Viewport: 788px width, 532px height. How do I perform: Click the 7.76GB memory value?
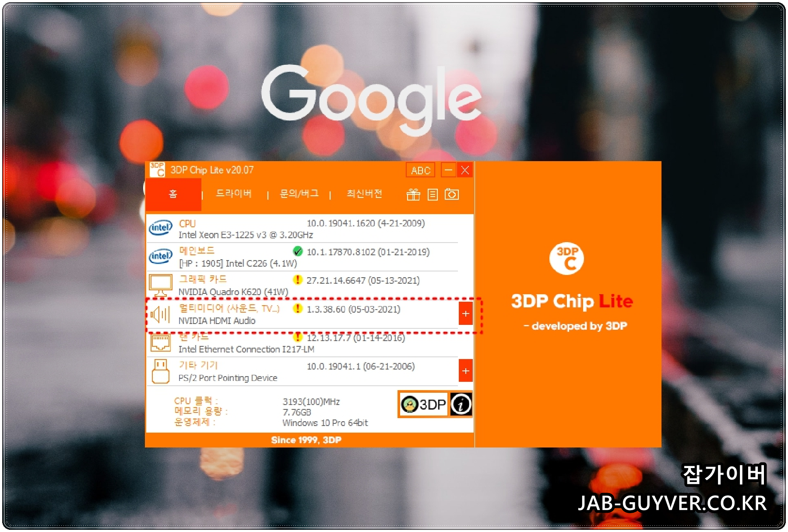click(297, 412)
